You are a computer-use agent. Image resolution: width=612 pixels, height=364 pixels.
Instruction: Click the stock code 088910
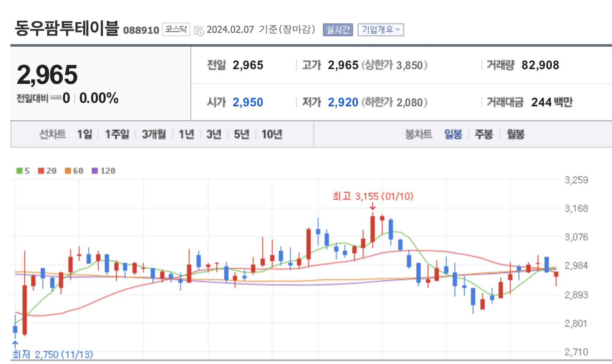coord(141,30)
